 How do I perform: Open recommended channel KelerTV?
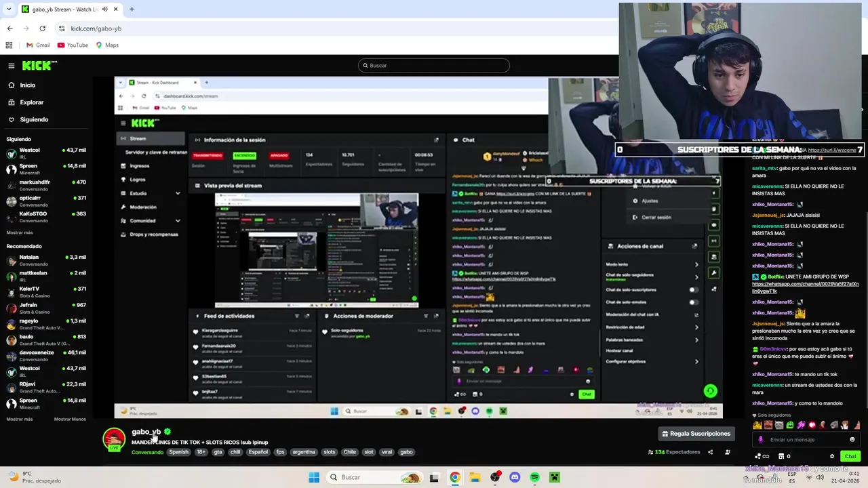coord(46,292)
